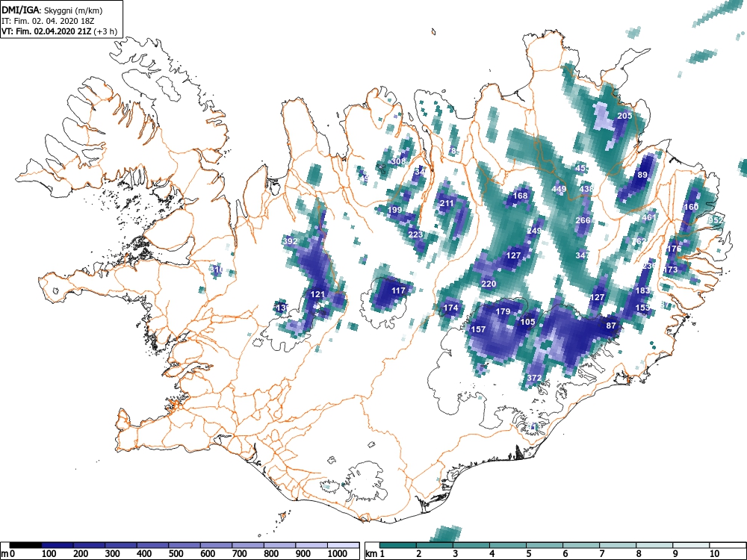Click the black swatch in the meter legend

25,545
